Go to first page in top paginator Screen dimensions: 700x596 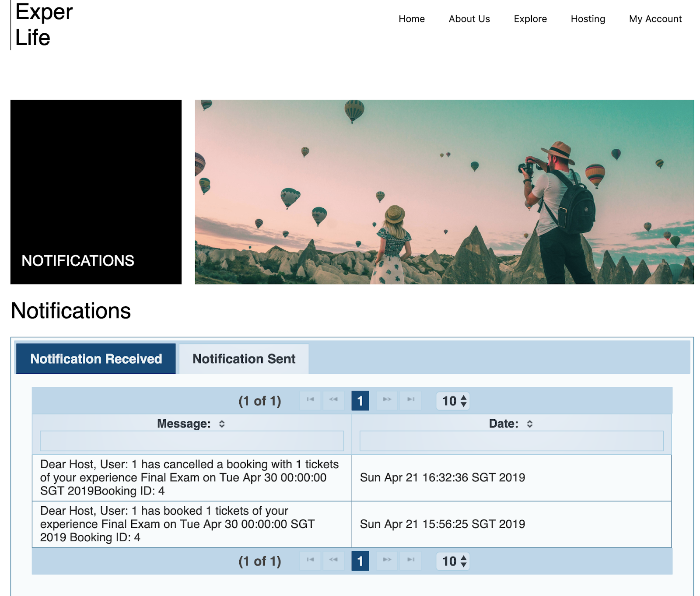point(310,400)
